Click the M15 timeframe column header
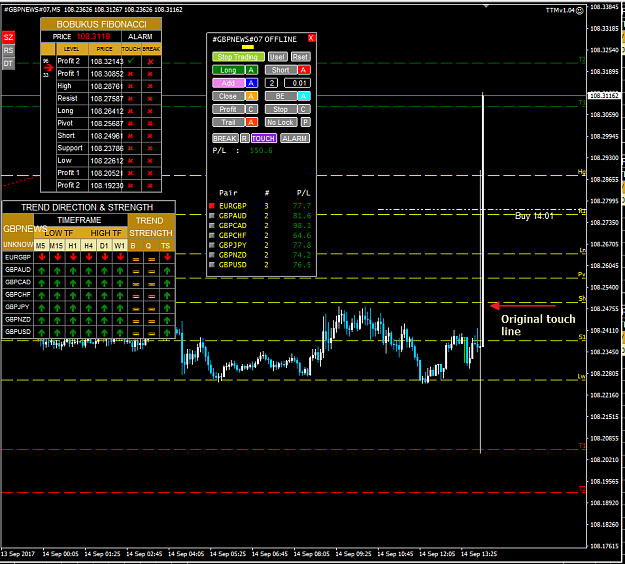The height and width of the screenshot is (564, 625). [x=57, y=246]
